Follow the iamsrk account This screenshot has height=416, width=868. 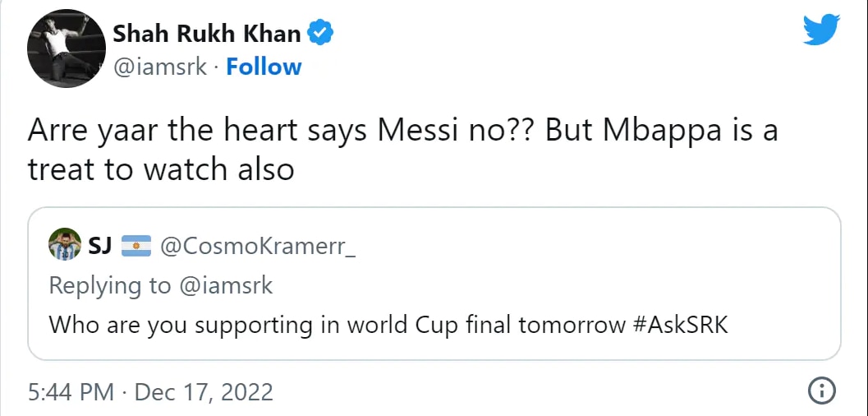(264, 67)
